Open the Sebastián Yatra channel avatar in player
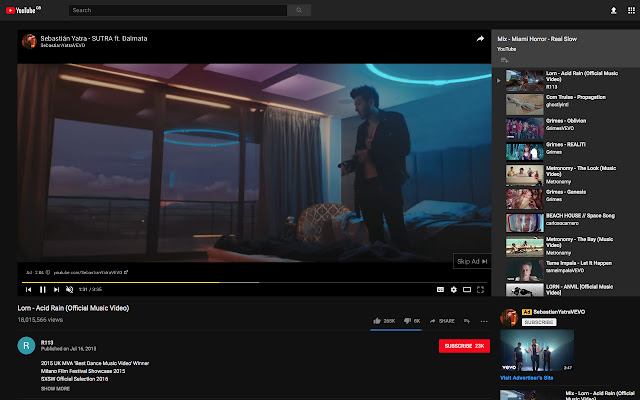This screenshot has height=400, width=640. point(29,41)
